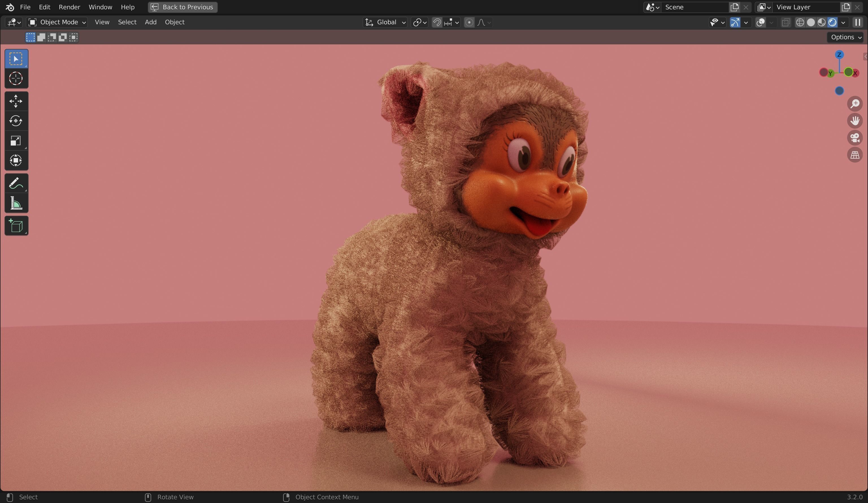
Task: Open the viewport Select menu
Action: tap(127, 22)
